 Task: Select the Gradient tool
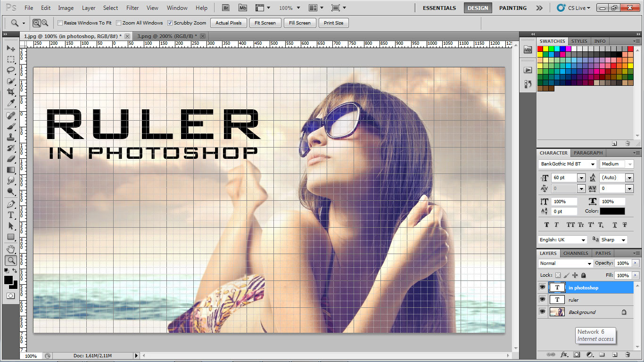pyautogui.click(x=10, y=170)
